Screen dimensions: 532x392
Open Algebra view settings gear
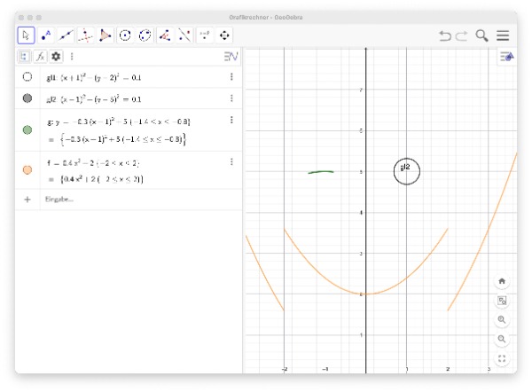tap(56, 57)
